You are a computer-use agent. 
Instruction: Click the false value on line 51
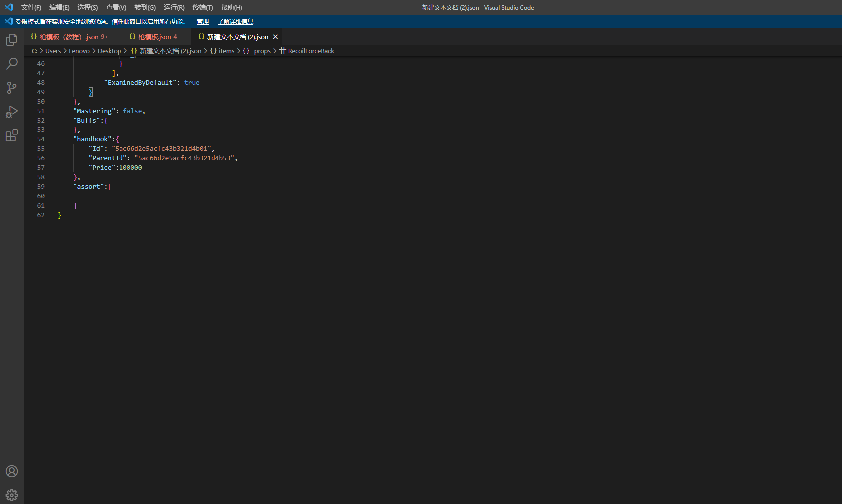point(132,111)
